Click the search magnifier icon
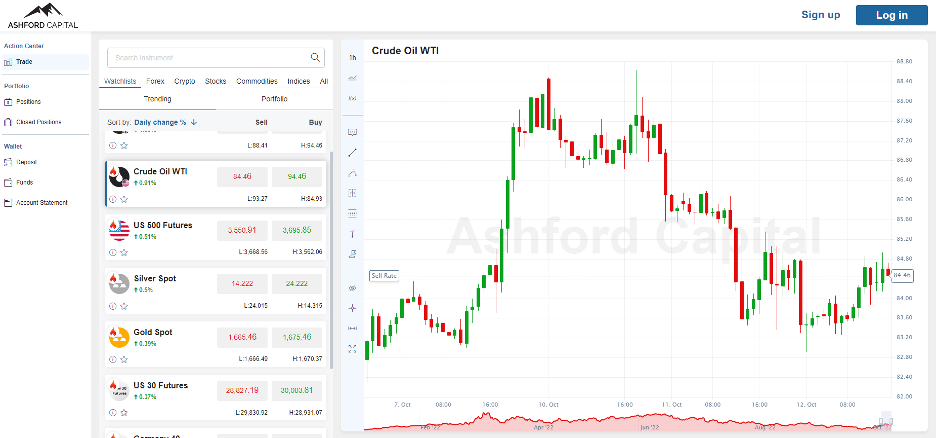The width and height of the screenshot is (936, 438). [x=316, y=58]
